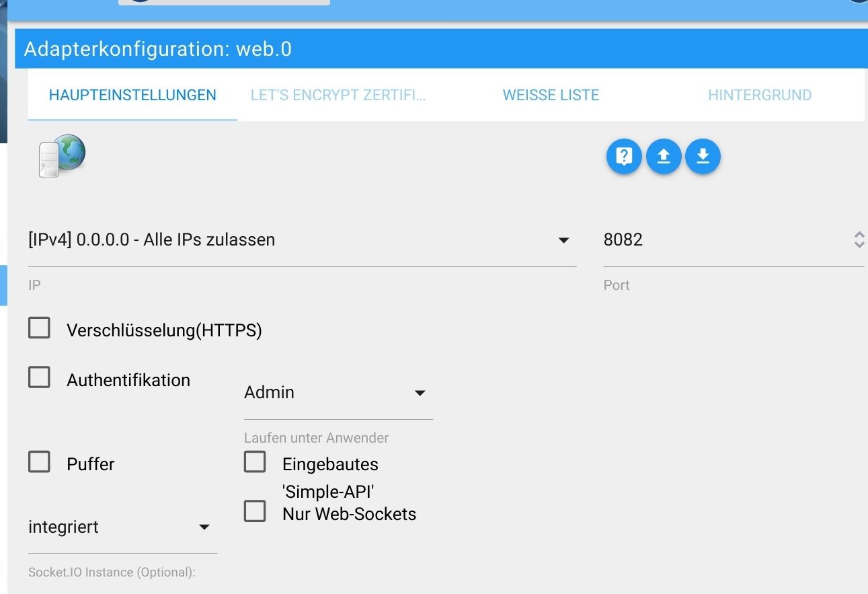Click the Port number field showing 8082
This screenshot has height=594, width=868.
click(719, 240)
